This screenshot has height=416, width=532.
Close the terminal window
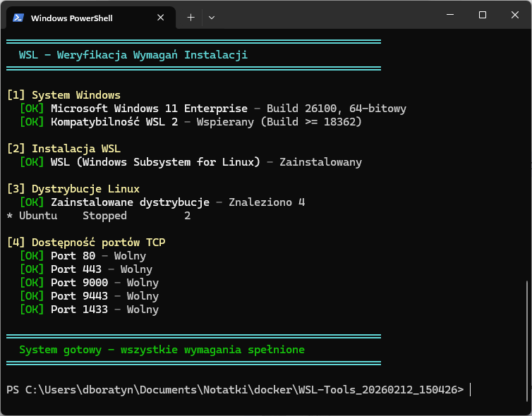tap(515, 15)
